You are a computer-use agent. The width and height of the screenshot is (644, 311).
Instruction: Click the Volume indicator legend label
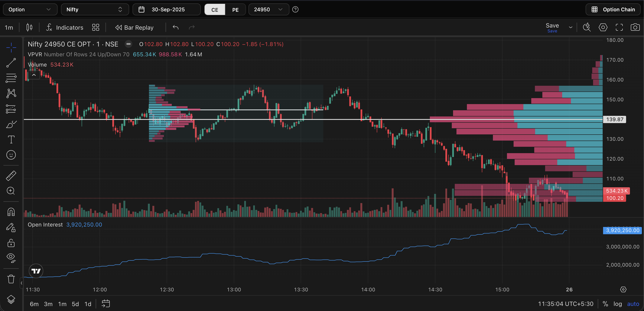pyautogui.click(x=37, y=65)
